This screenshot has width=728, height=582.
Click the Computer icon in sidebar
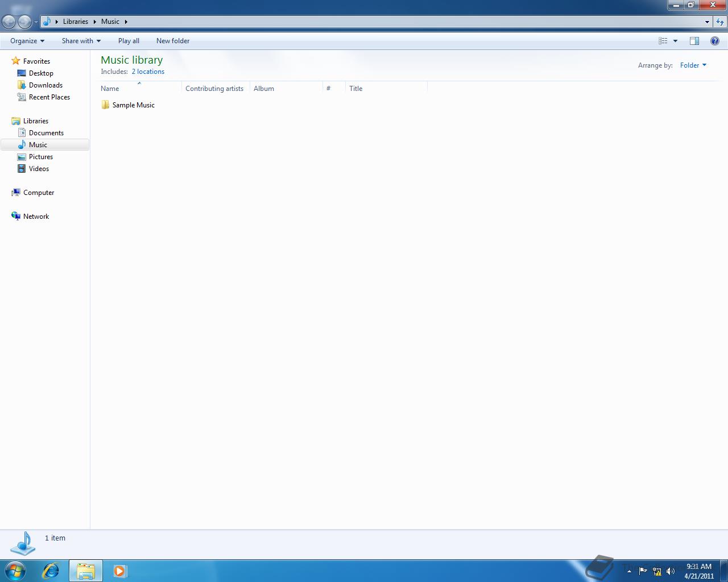pos(16,192)
